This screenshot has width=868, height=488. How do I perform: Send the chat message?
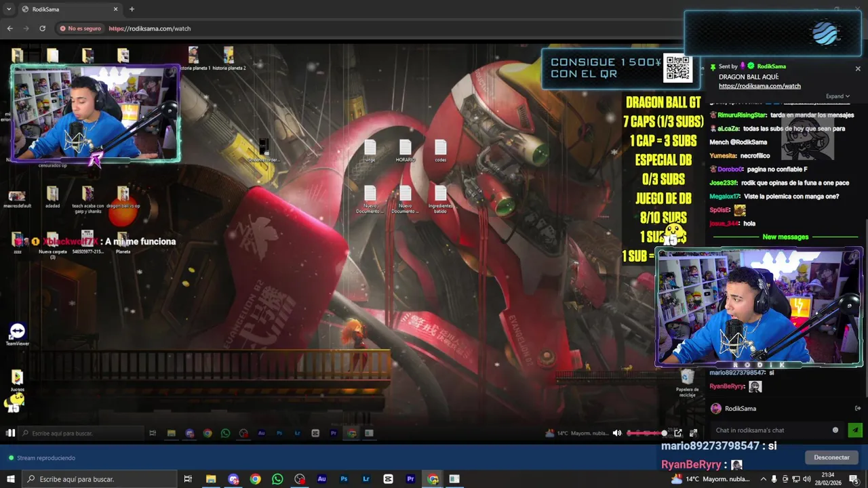[x=855, y=430]
